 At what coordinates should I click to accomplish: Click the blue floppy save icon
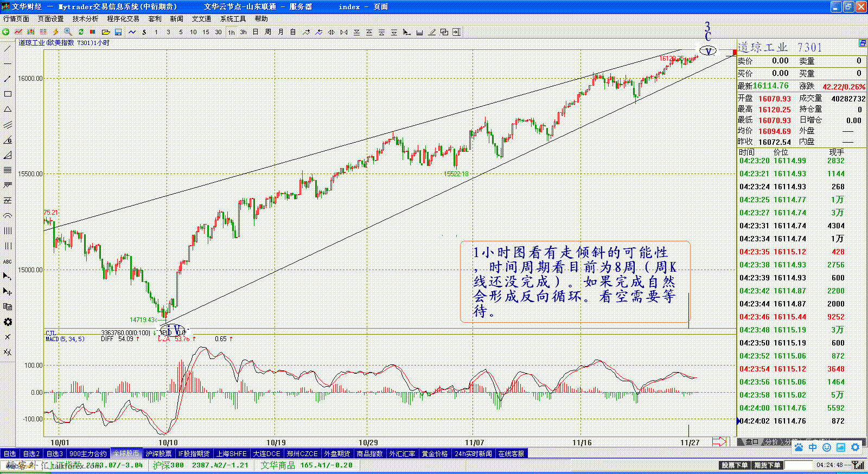(118, 32)
